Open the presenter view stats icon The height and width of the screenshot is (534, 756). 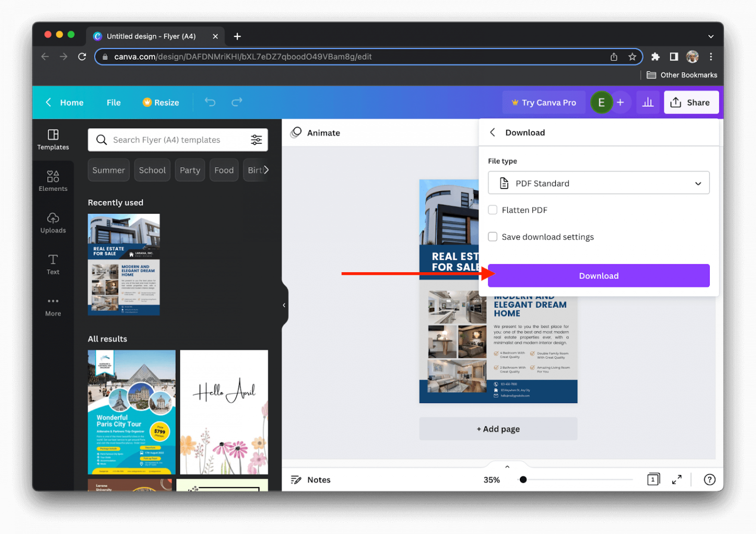pyautogui.click(x=648, y=102)
